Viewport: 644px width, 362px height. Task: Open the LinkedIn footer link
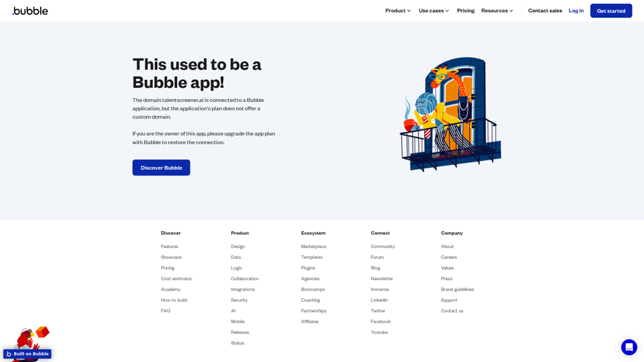click(379, 300)
